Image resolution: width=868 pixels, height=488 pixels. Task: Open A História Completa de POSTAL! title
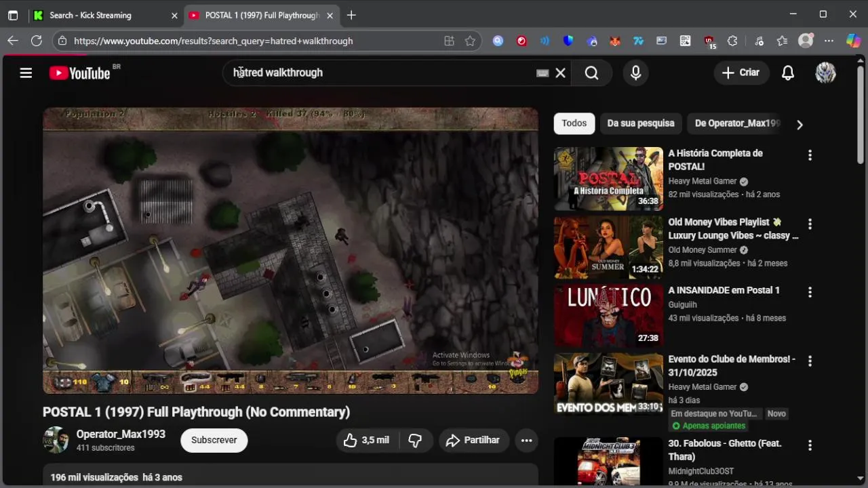coord(715,160)
